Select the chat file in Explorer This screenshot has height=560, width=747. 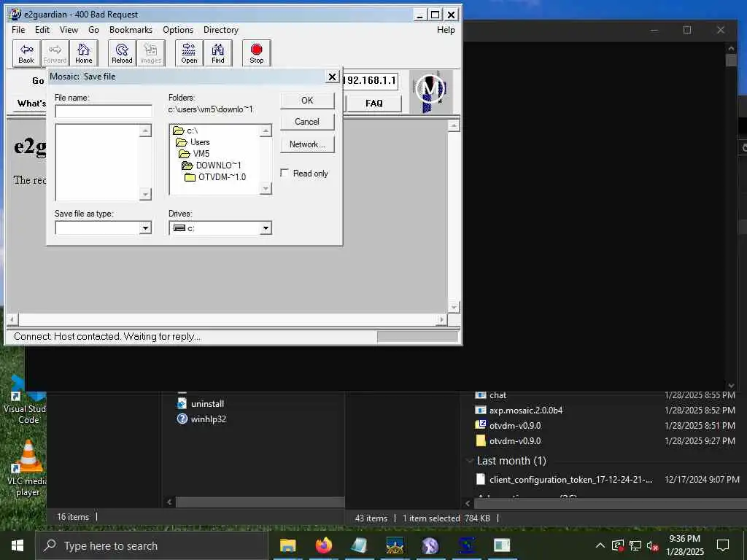[491, 395]
